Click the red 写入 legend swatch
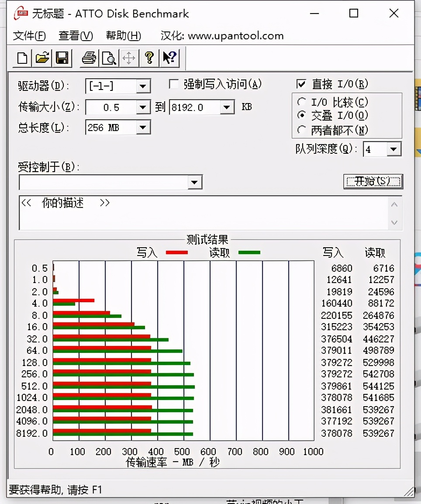 (x=177, y=252)
